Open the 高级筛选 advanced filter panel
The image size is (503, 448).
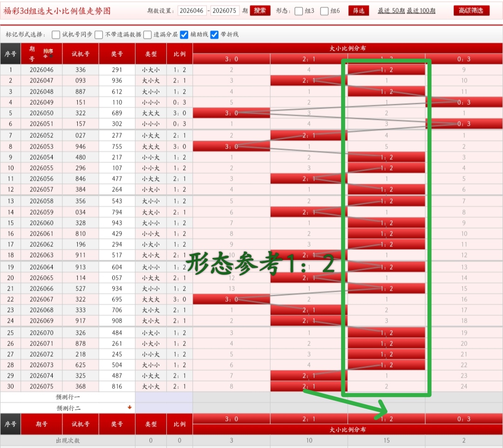coord(471,11)
